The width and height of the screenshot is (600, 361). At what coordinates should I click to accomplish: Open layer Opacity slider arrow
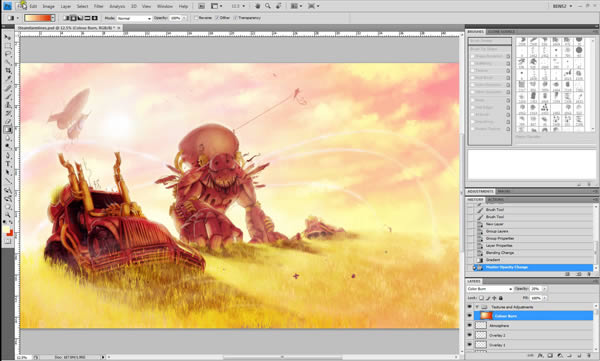click(x=544, y=289)
